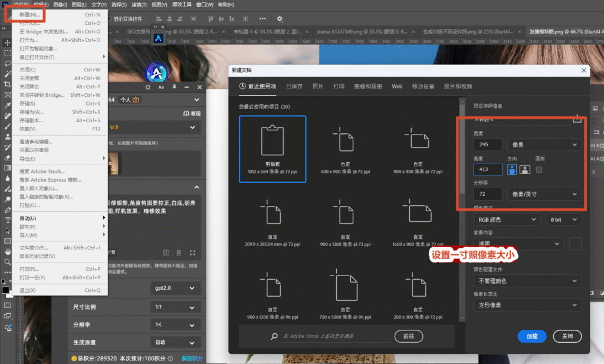Click the 获取积分 link
Viewport: 604px width, 364px height.
(192, 359)
